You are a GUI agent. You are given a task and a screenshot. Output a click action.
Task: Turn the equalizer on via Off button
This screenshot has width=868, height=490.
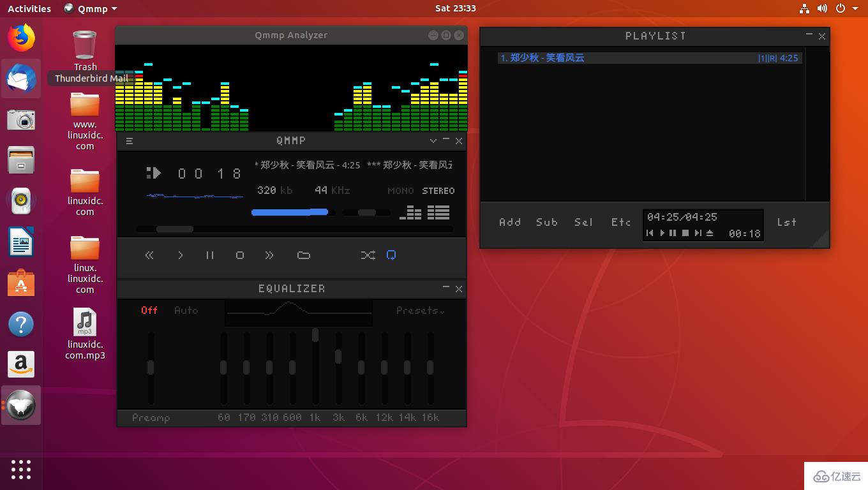[x=149, y=310]
